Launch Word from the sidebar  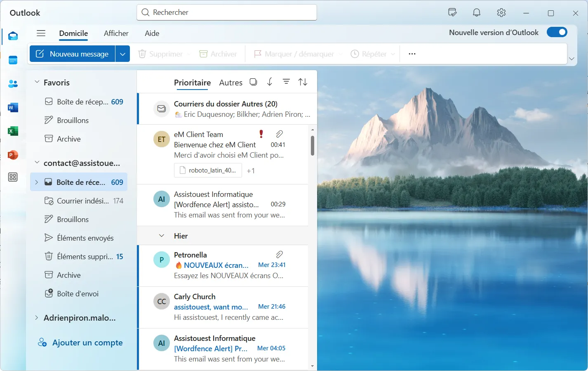coord(13,108)
